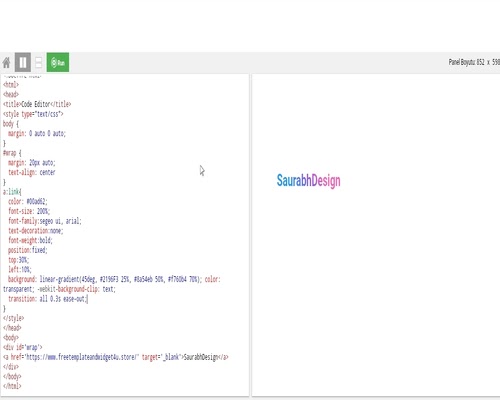Click the closing </html> tag line
500x400 pixels.
click(x=12, y=386)
